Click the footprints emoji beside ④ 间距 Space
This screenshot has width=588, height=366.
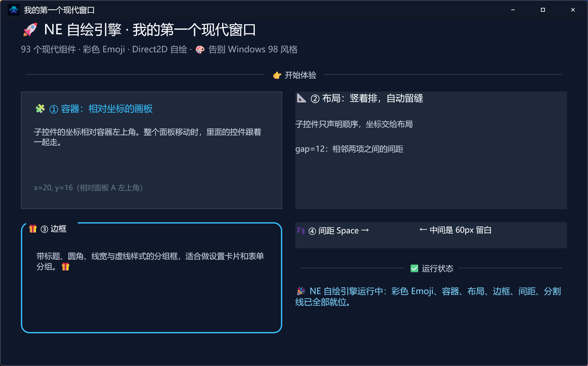coord(301,230)
